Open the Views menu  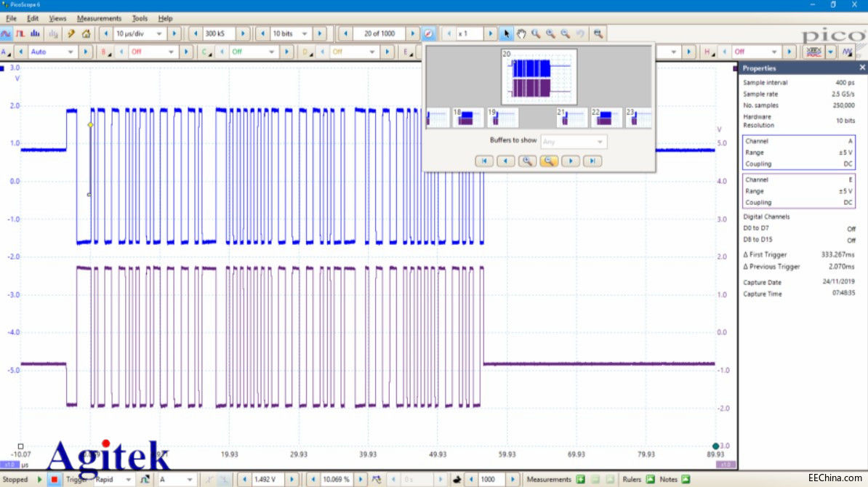tap(57, 18)
